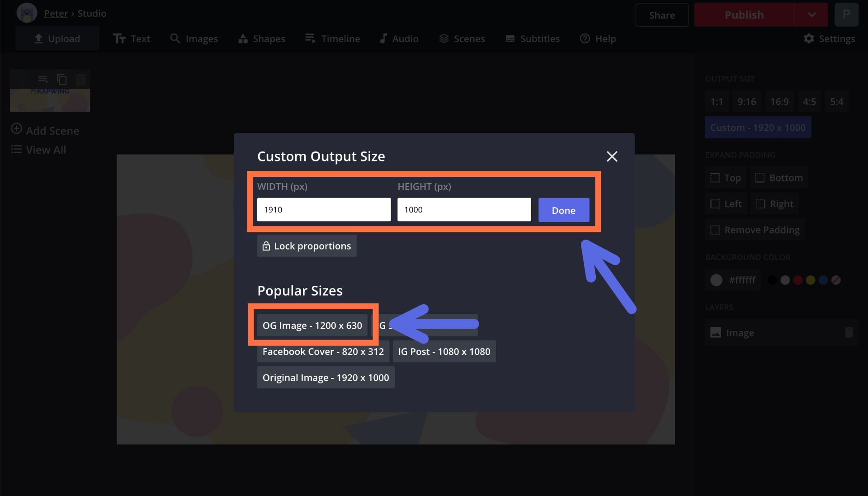Image resolution: width=868 pixels, height=496 pixels.
Task: Toggle Lock proportions
Action: [x=307, y=246]
